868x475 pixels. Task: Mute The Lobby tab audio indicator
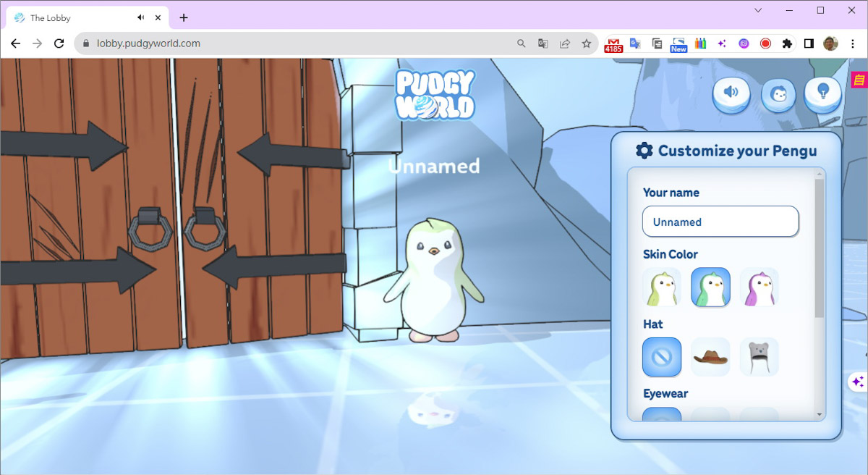pos(140,18)
